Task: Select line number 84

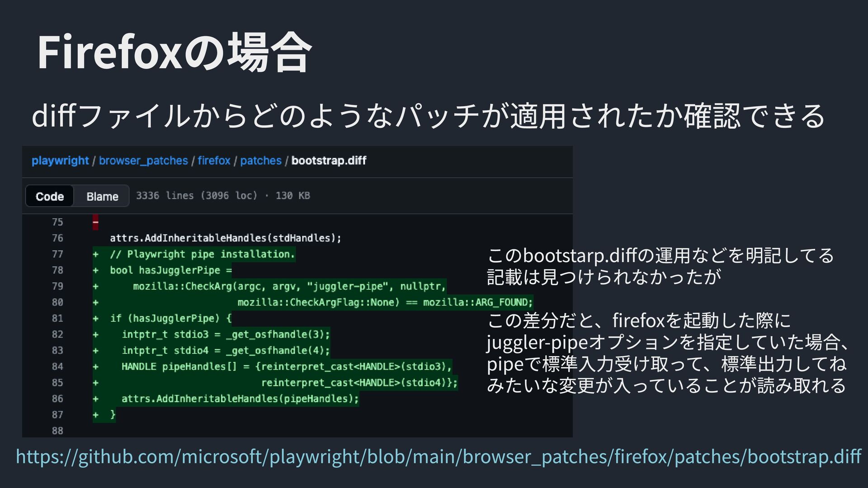Action: point(57,366)
